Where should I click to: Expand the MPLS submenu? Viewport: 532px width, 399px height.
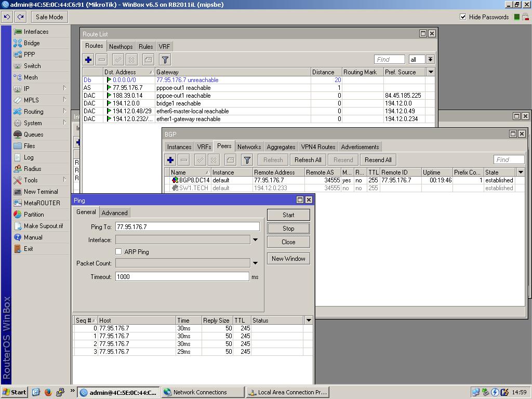pyautogui.click(x=64, y=100)
